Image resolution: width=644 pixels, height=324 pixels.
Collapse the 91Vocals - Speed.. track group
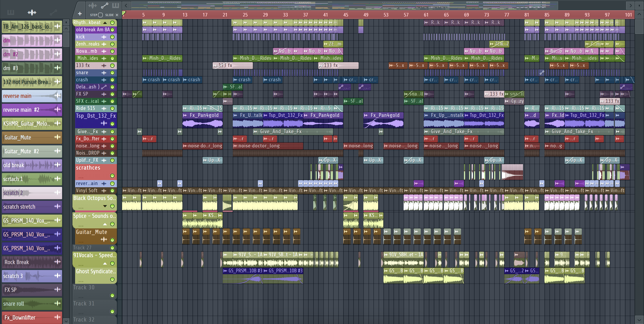click(105, 263)
